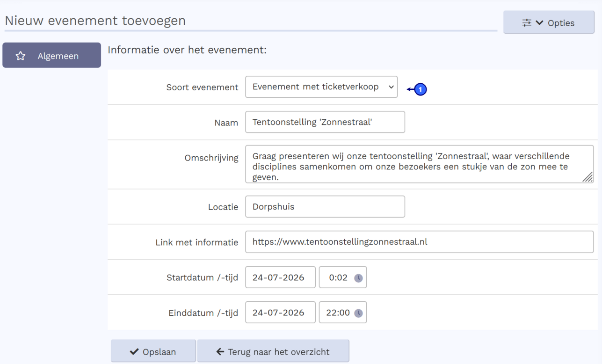Click the Soort evenement label

[202, 87]
